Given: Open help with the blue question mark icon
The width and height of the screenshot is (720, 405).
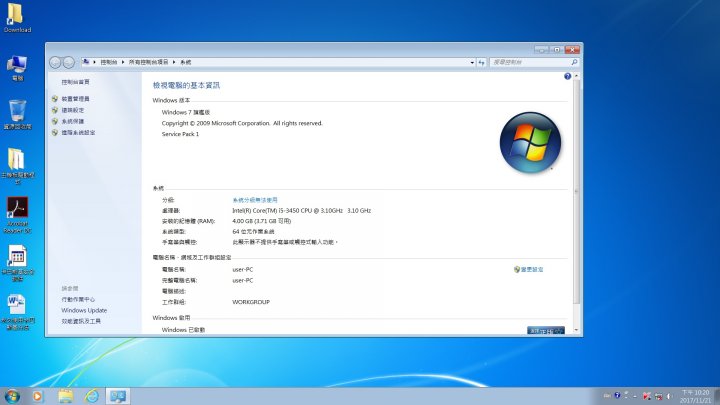Looking at the screenshot, I should (568, 76).
